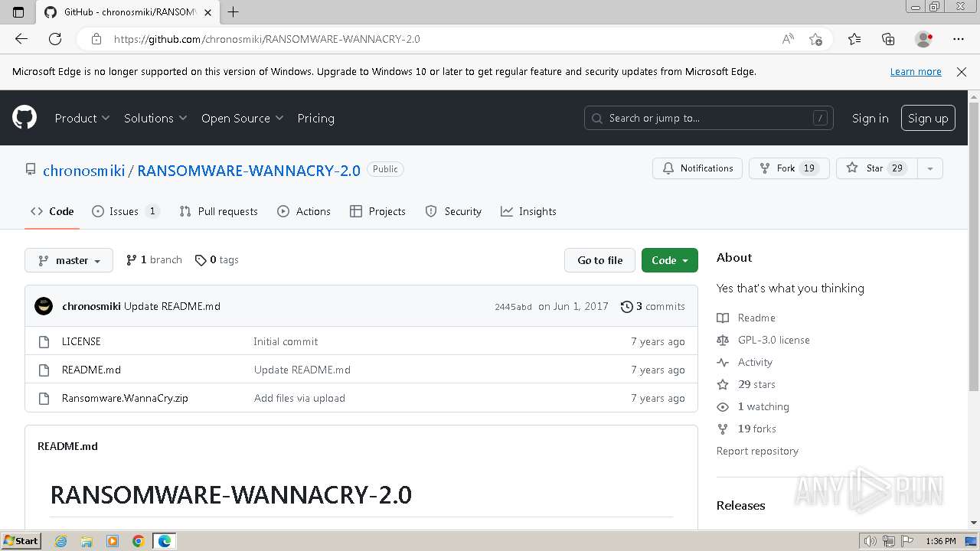
Task: Open tab actions menu icon
Action: (x=18, y=12)
